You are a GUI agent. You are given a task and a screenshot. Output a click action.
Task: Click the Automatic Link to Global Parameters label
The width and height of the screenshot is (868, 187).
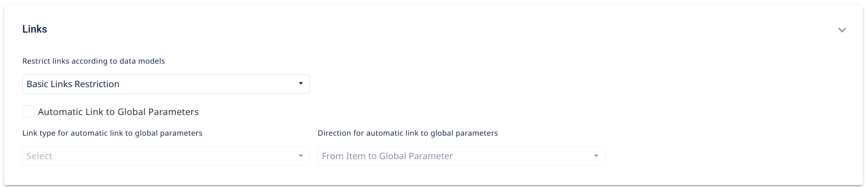coord(118,112)
